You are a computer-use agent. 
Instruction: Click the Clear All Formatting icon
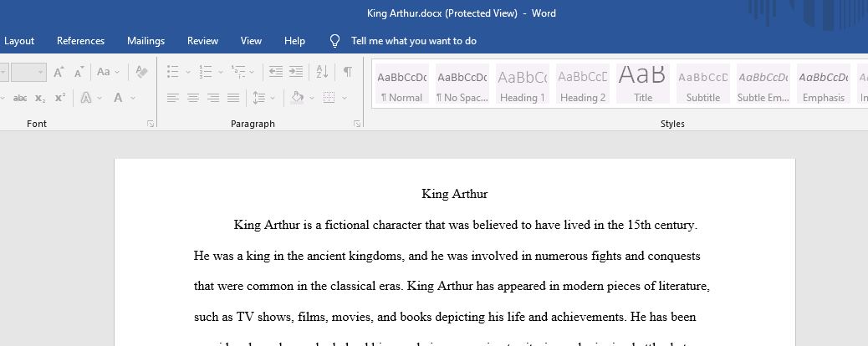(x=141, y=72)
